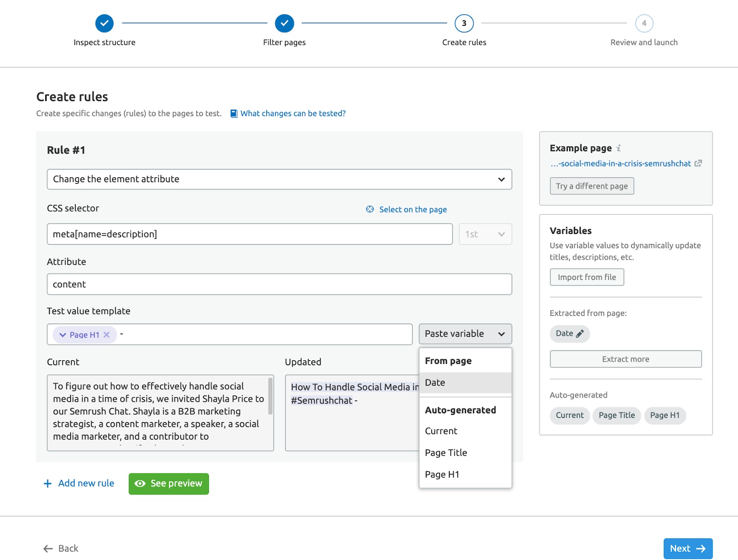Click the plus icon for Add new rule
Image resolution: width=738 pixels, height=560 pixels.
point(48,483)
